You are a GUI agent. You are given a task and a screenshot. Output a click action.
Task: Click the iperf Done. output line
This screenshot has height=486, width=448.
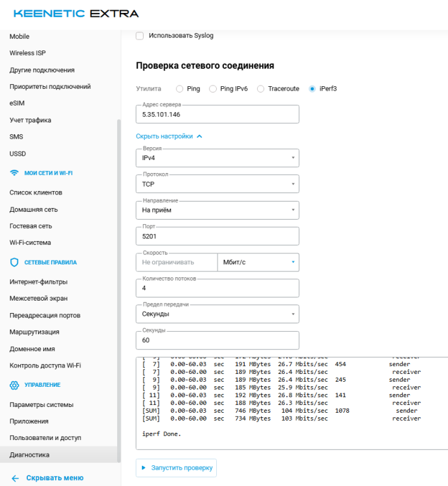click(x=161, y=434)
